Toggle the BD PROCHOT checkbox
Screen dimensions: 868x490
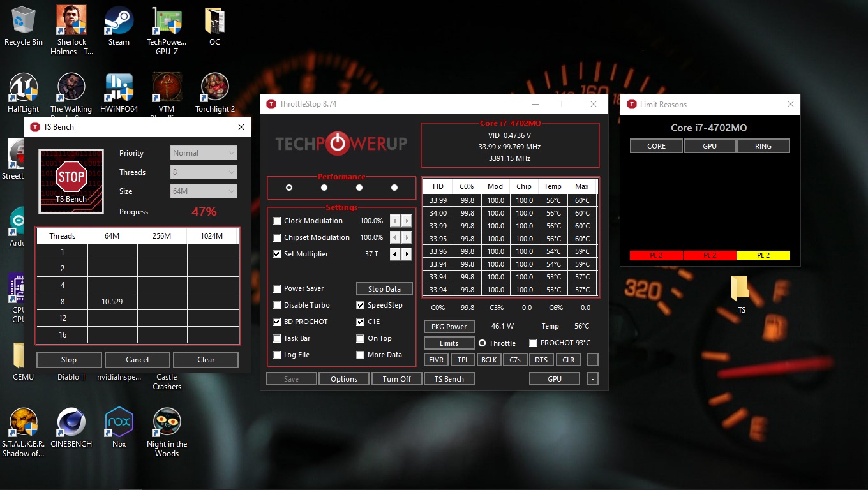tap(277, 322)
